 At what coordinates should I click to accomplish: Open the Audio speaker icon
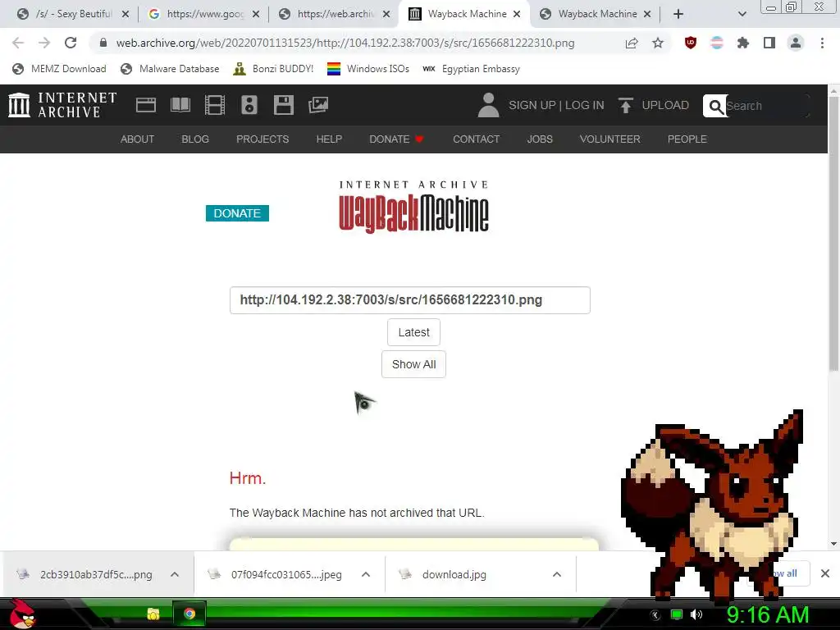pos(249,105)
